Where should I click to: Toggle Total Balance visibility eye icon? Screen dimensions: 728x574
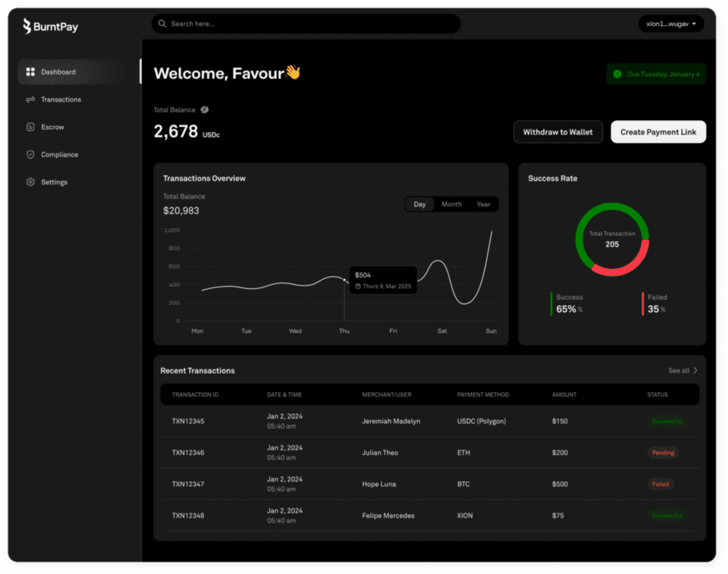tap(205, 110)
